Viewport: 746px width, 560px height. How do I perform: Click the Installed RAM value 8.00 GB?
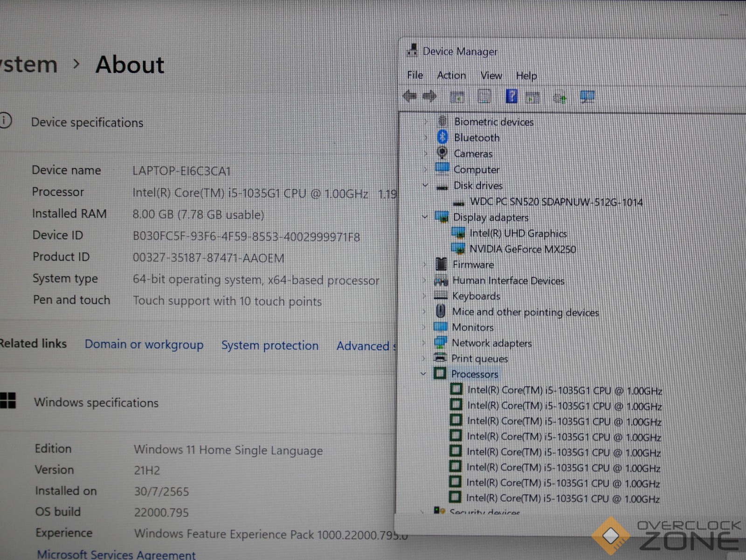[199, 214]
